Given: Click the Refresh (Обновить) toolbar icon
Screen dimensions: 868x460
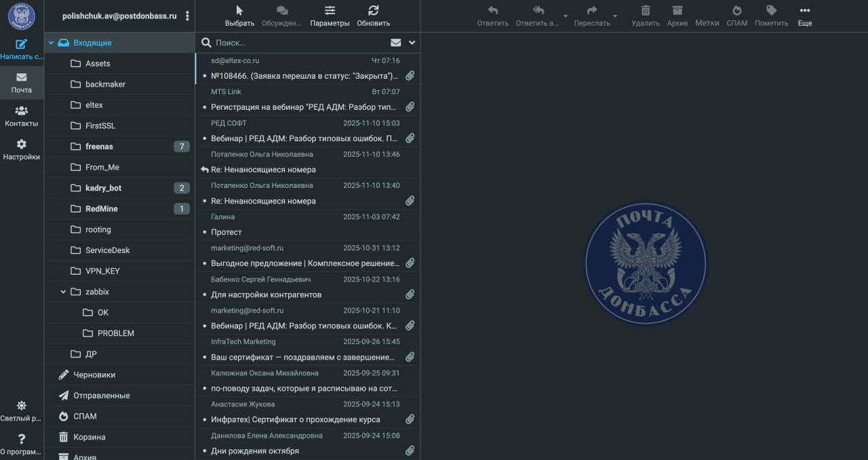Looking at the screenshot, I should pos(373,11).
